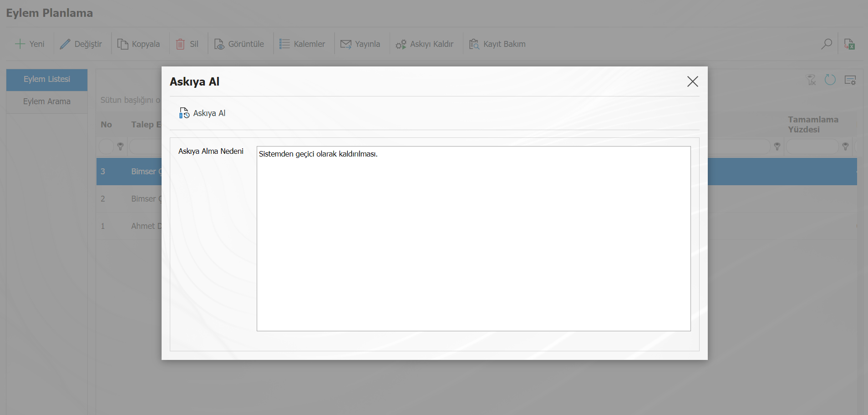This screenshot has height=415, width=868.
Task: Click the Askıya Al document icon in dialog
Action: click(x=184, y=113)
